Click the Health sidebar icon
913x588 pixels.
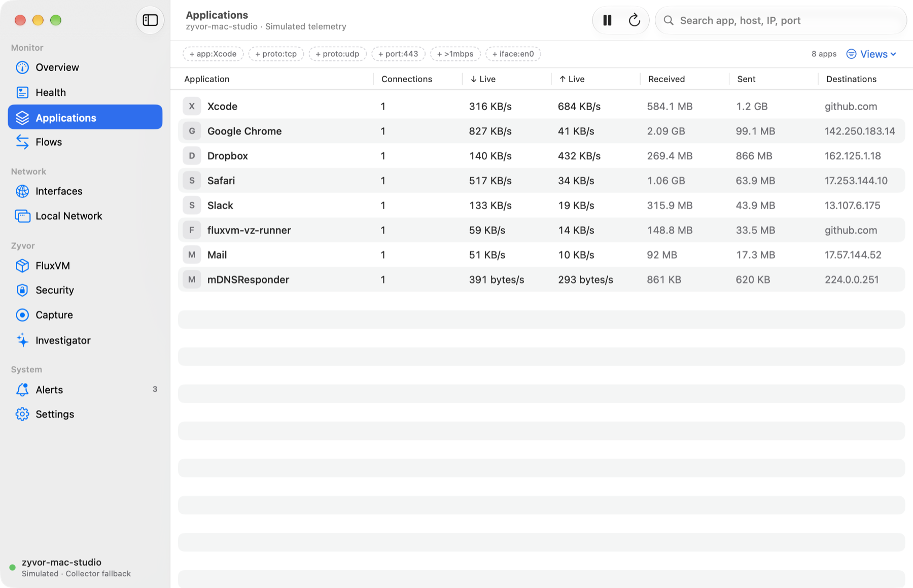pos(22,92)
